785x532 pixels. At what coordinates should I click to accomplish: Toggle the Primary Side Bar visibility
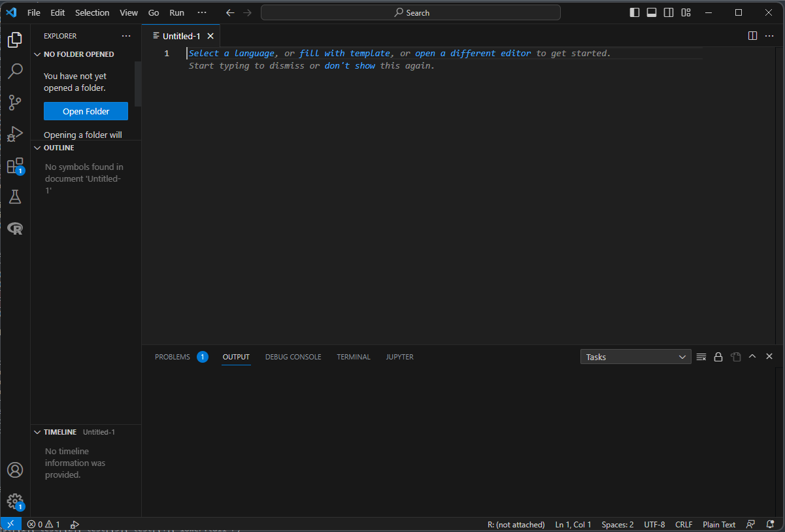pyautogui.click(x=634, y=12)
